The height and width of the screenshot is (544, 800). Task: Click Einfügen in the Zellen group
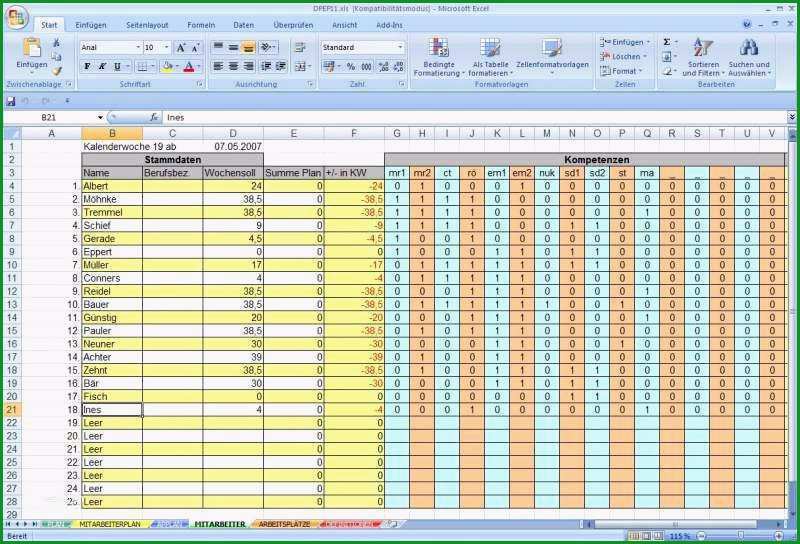625,42
